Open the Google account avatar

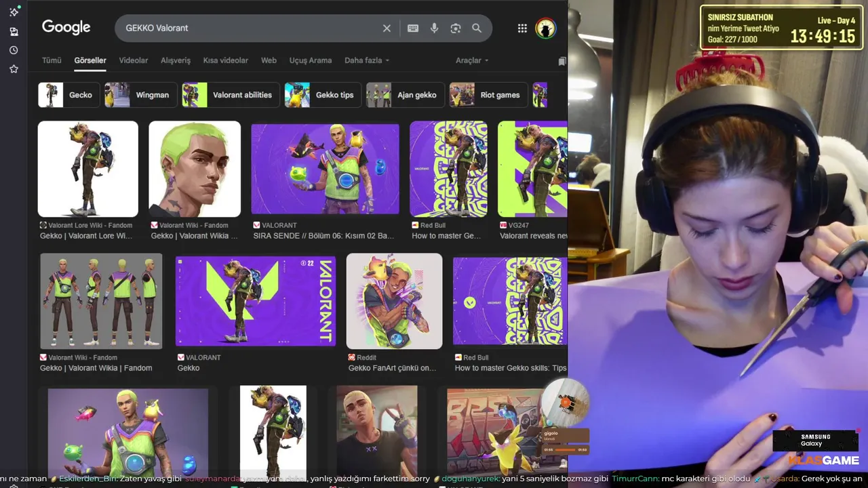pyautogui.click(x=545, y=28)
